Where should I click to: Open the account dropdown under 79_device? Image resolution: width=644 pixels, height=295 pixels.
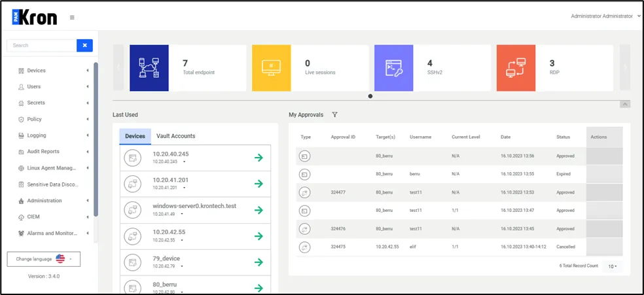coord(182,266)
